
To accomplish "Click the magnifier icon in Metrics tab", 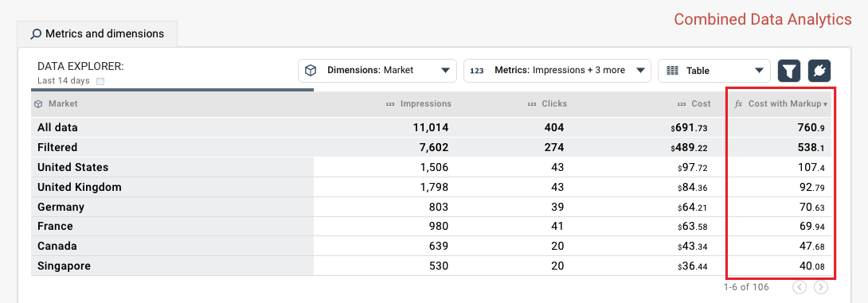I will (36, 34).
